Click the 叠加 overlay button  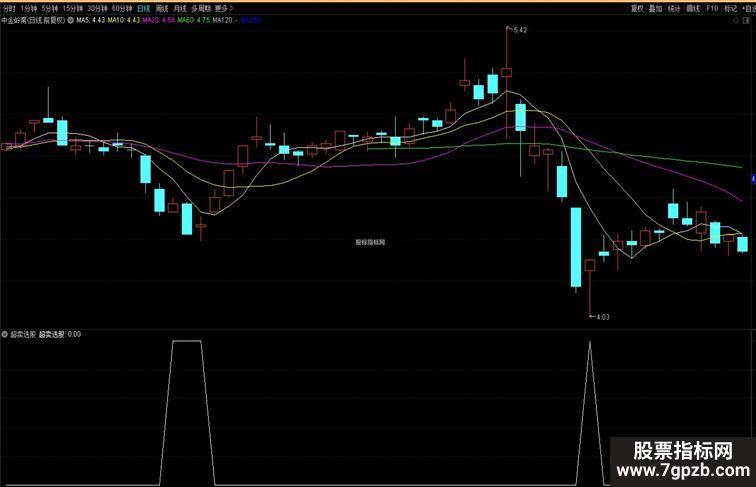[x=655, y=9]
